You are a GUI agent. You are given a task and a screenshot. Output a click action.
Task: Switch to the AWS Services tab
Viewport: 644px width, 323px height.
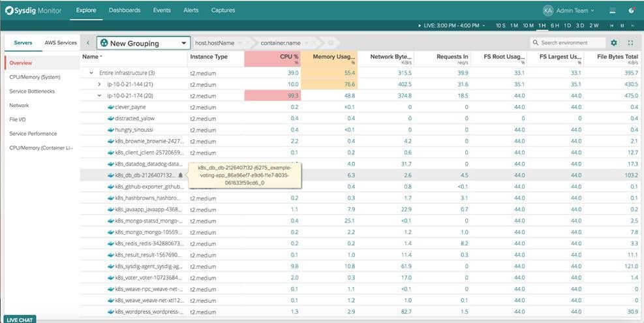[61, 42]
